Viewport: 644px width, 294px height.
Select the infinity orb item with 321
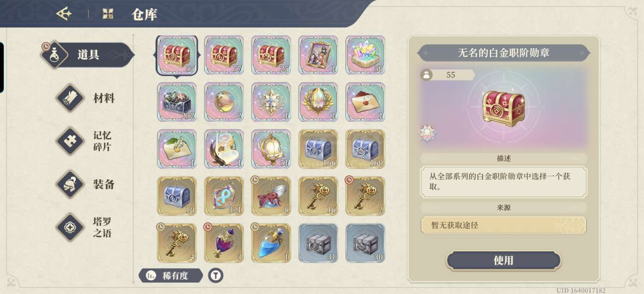224,196
